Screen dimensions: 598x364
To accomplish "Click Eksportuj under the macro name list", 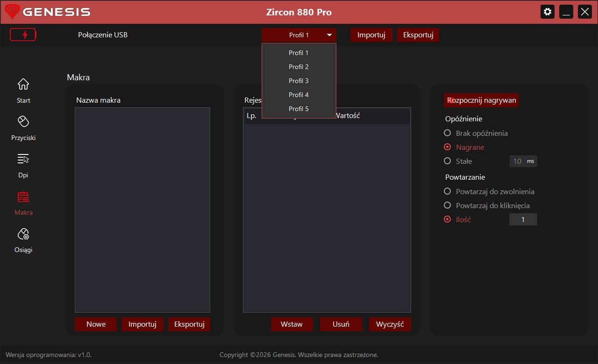I will click(x=189, y=324).
